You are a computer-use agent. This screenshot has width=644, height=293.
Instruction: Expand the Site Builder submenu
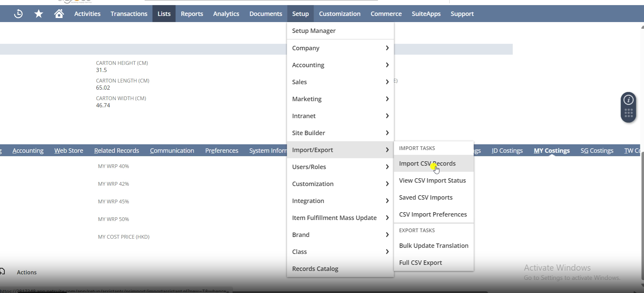[340, 133]
